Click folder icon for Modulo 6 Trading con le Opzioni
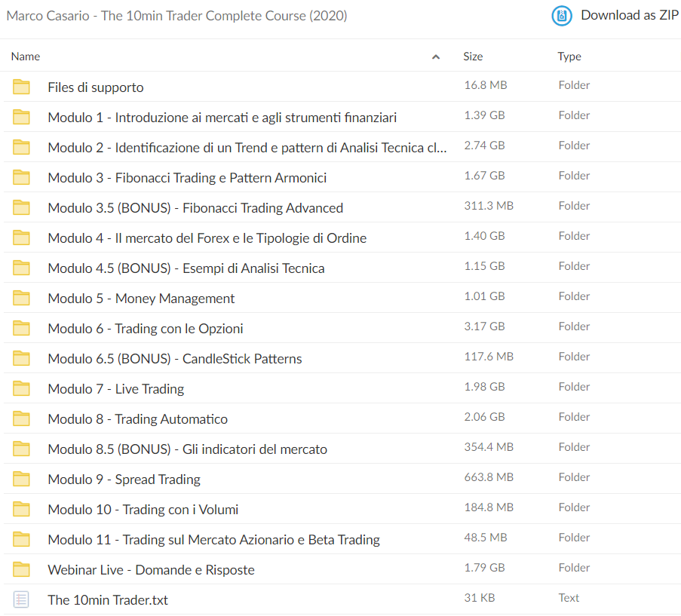681x616 pixels. [x=21, y=328]
